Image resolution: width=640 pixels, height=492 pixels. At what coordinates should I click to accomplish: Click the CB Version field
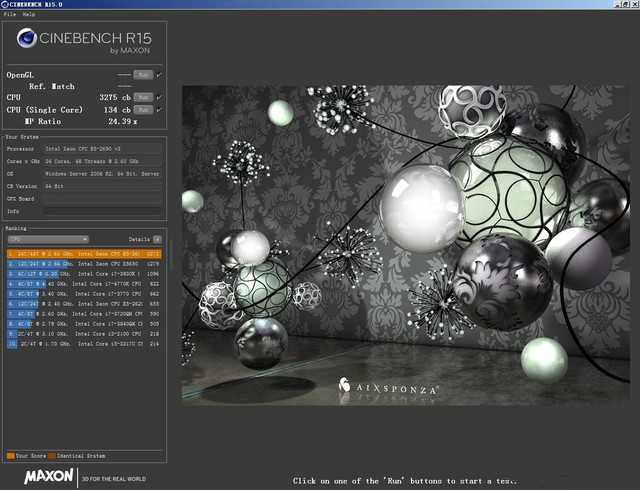point(102,186)
